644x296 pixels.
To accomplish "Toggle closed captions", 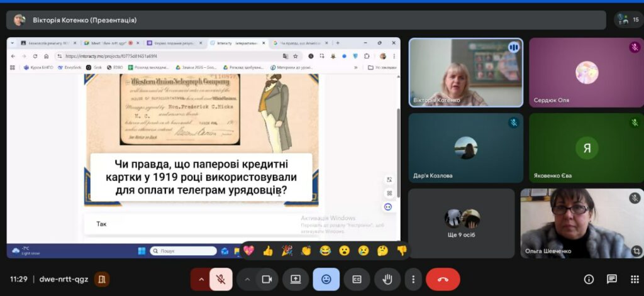I will 357,279.
